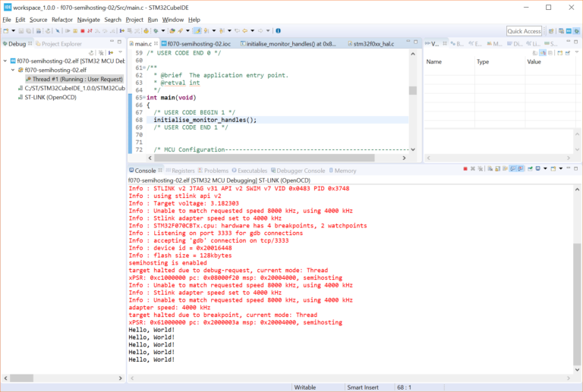Switch to the Debugger Console tab
Viewport: 583px width, 392px height.
(298, 171)
